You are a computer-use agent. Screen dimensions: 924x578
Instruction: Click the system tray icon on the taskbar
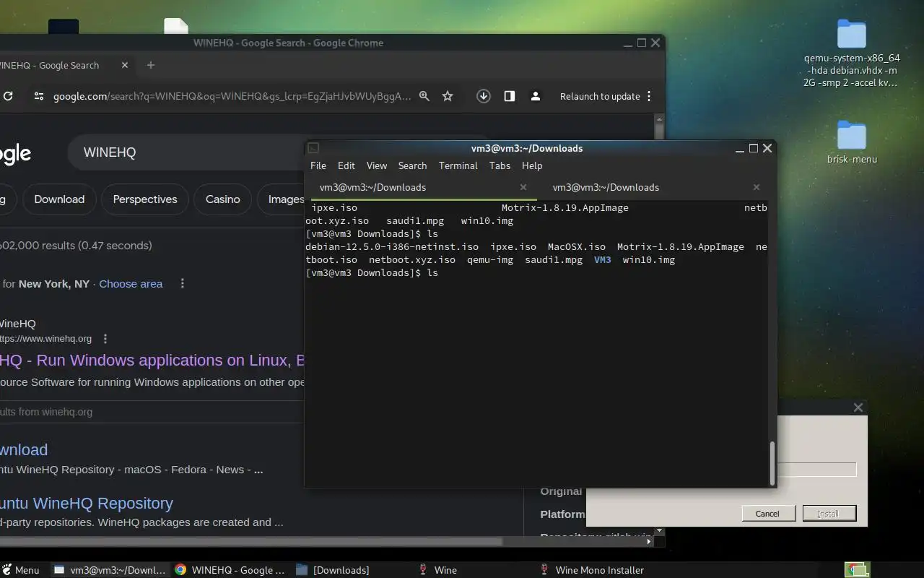click(857, 570)
